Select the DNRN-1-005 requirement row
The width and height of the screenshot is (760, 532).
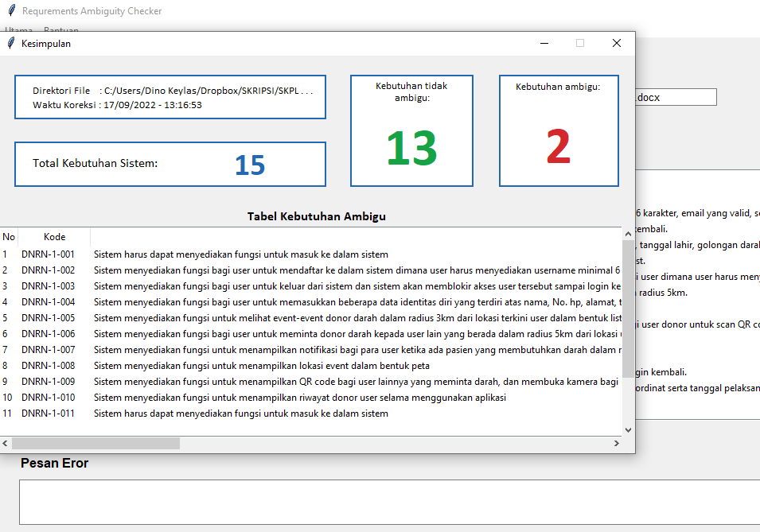[239, 318]
